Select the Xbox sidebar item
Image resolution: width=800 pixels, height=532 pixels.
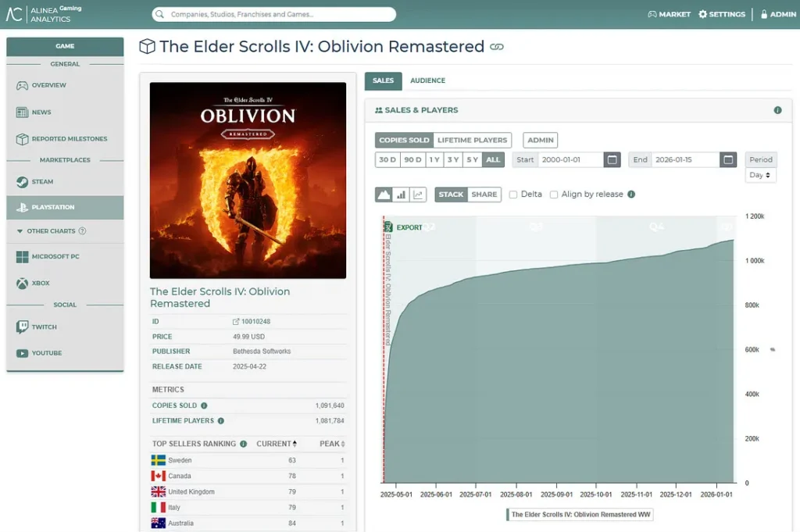click(x=41, y=283)
